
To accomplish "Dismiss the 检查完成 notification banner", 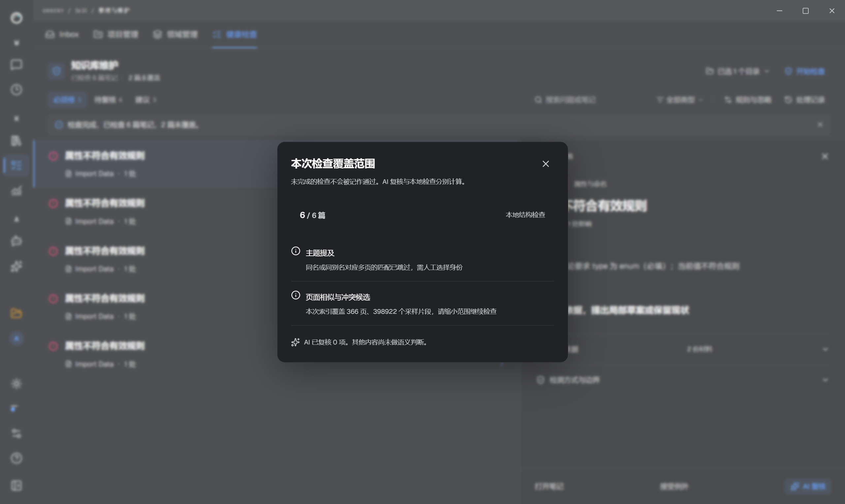I will (820, 125).
